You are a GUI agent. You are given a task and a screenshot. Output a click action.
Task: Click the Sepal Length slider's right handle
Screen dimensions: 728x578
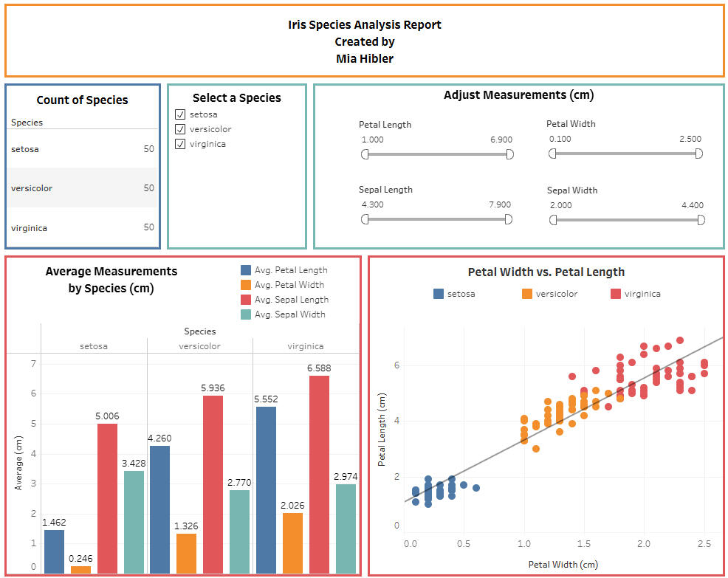(x=508, y=219)
